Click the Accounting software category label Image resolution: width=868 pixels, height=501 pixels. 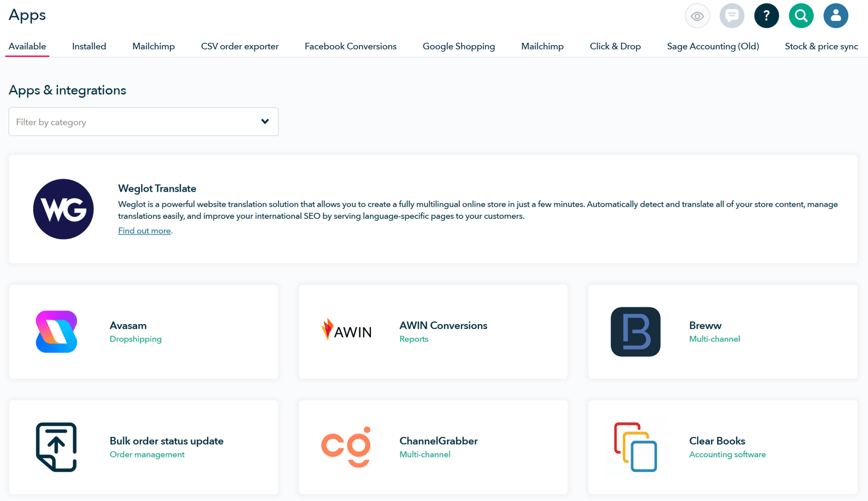pyautogui.click(x=727, y=454)
